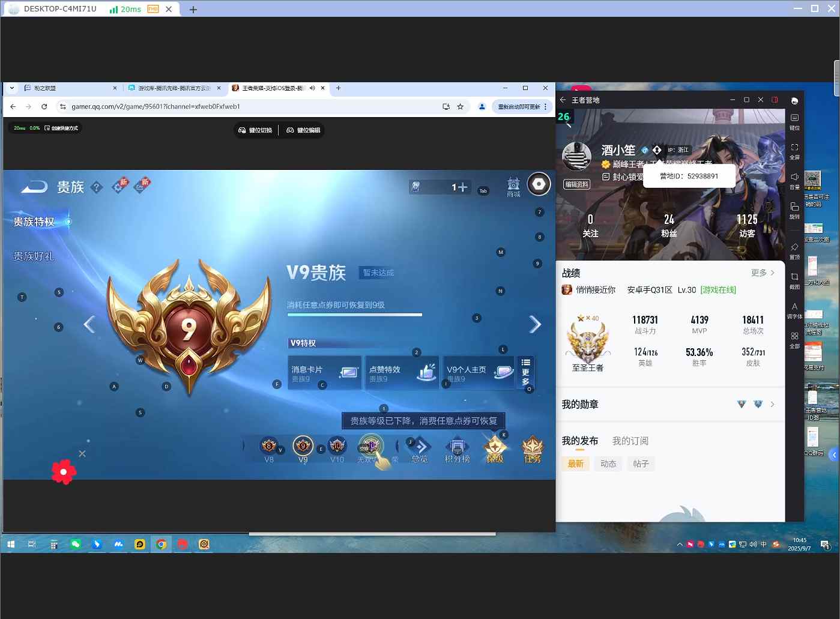Select the 贵族好礼 side tab
The height and width of the screenshot is (619, 840).
(x=34, y=256)
